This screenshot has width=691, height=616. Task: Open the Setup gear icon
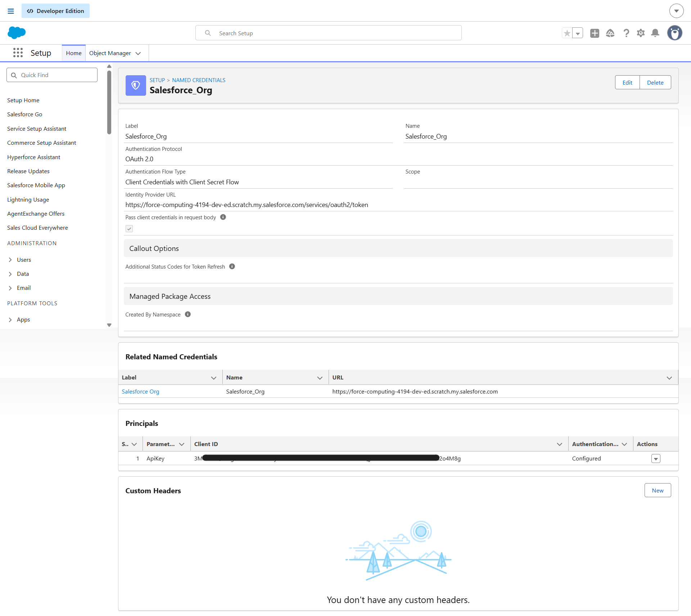(641, 33)
